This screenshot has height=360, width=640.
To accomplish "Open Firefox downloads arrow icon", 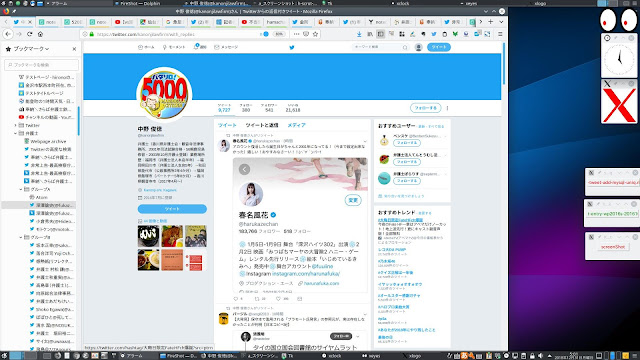I will pyautogui.click(x=359, y=34).
